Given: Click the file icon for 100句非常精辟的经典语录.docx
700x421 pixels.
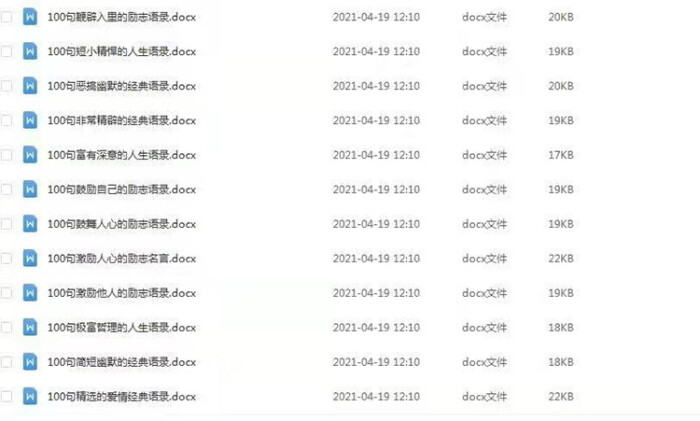Looking at the screenshot, I should (x=30, y=121).
